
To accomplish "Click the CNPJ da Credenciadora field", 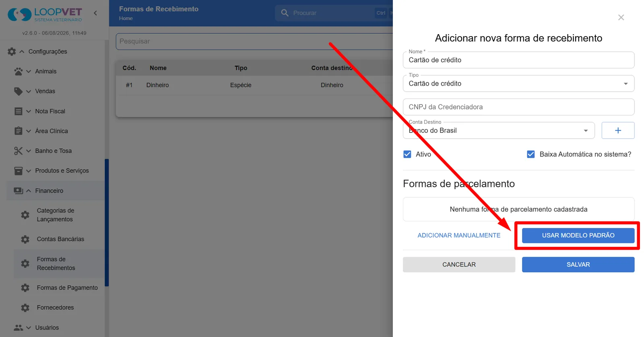I will pyautogui.click(x=518, y=107).
